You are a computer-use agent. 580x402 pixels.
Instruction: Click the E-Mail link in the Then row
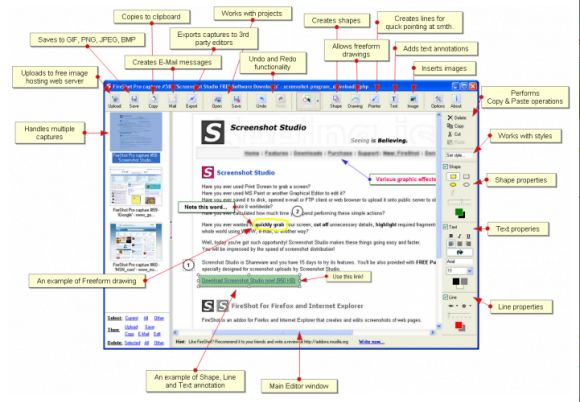144,334
